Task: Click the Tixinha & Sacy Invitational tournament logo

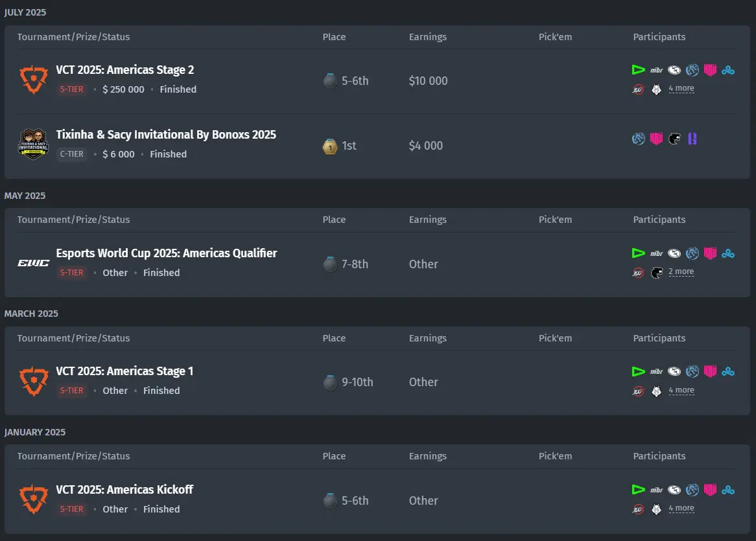Action: 33,144
